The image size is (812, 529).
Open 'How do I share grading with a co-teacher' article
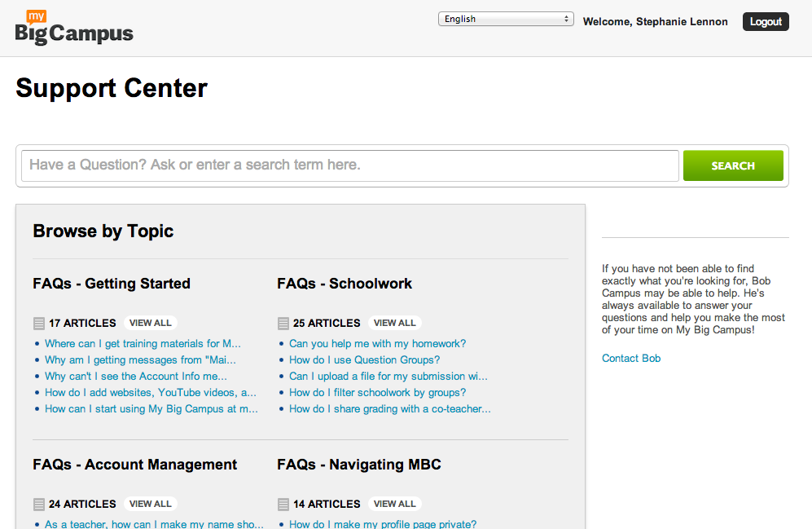[x=390, y=409]
